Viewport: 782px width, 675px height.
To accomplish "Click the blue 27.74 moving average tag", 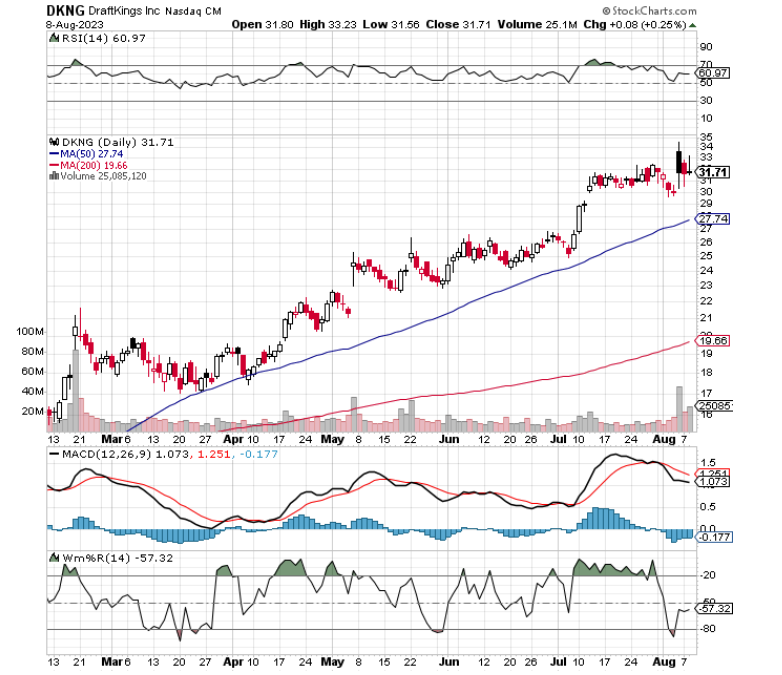I will pos(713,219).
